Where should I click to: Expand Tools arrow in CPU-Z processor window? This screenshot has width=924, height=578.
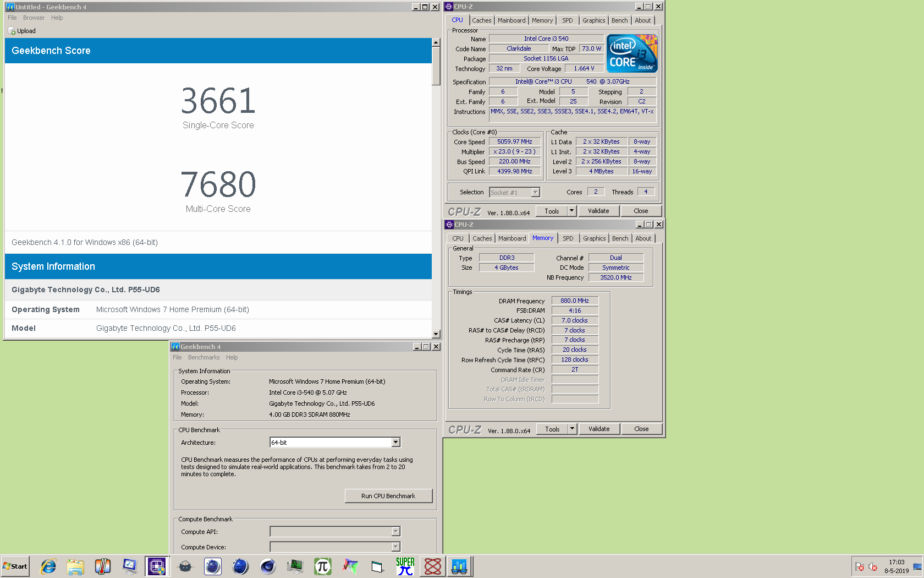tap(571, 211)
